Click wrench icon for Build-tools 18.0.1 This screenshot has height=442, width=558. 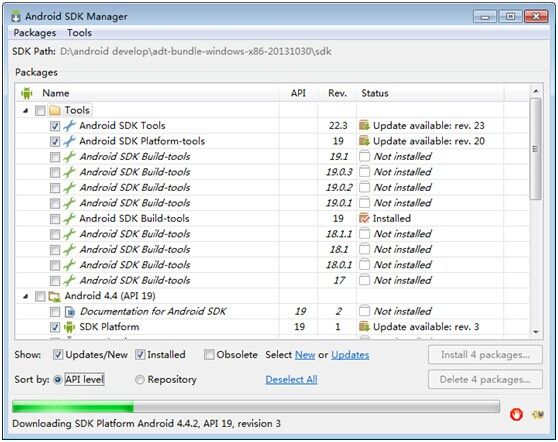click(70, 265)
